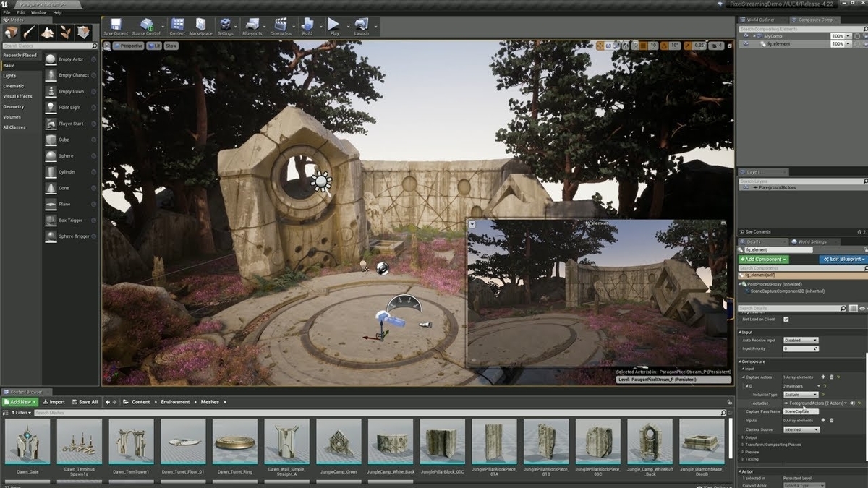This screenshot has height=488, width=868.
Task: Click the Save Current toolbar icon
Action: [x=115, y=27]
